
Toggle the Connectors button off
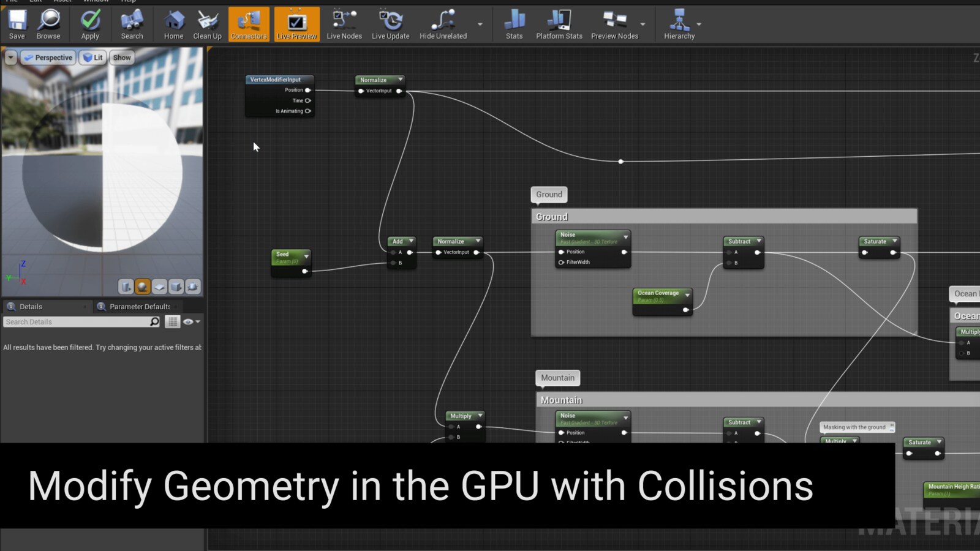click(x=249, y=24)
